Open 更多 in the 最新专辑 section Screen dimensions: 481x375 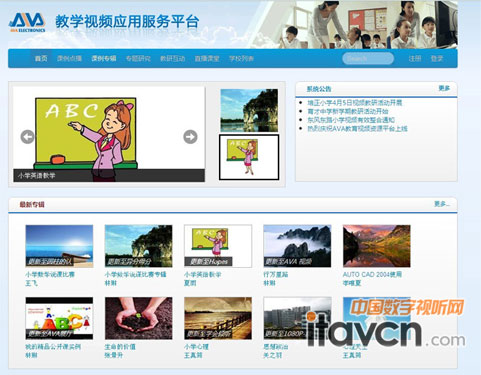[x=442, y=203]
